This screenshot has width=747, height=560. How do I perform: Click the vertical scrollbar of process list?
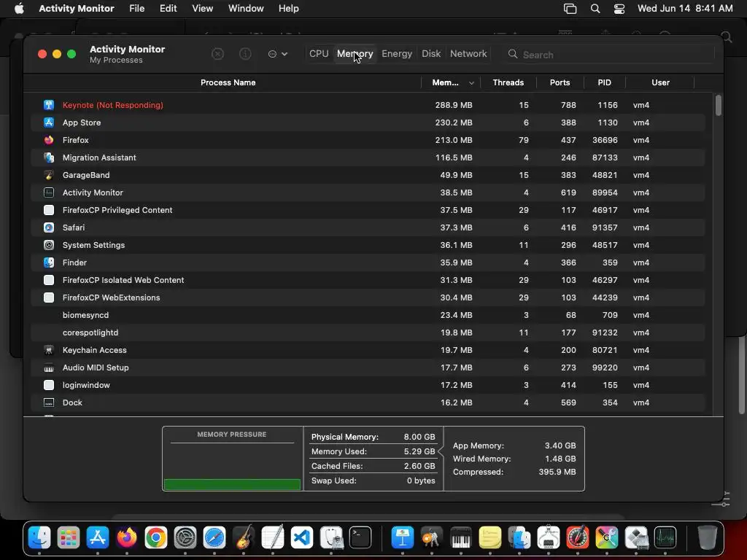718,105
